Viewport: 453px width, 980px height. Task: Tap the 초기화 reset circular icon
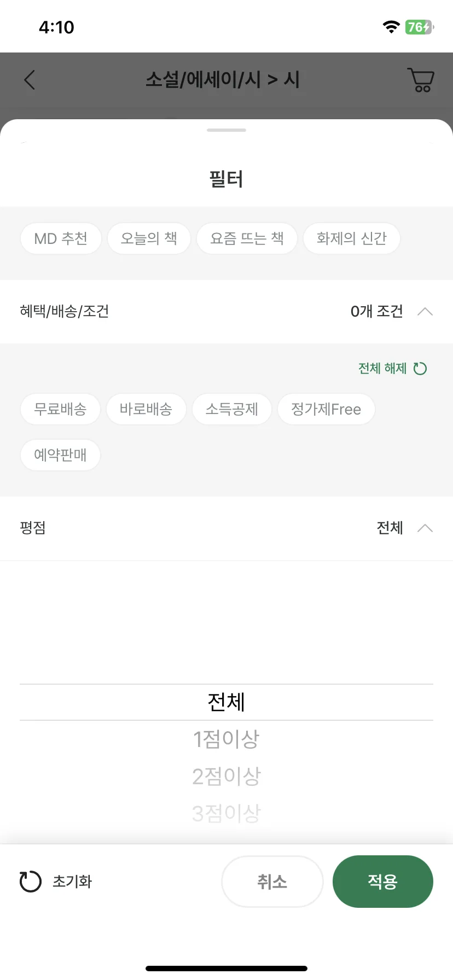(x=30, y=881)
